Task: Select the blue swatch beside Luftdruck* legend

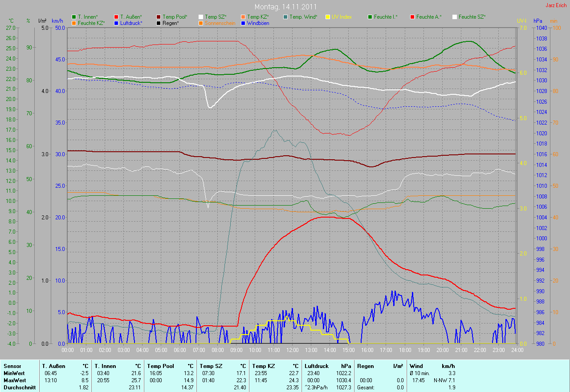Action: (116, 23)
